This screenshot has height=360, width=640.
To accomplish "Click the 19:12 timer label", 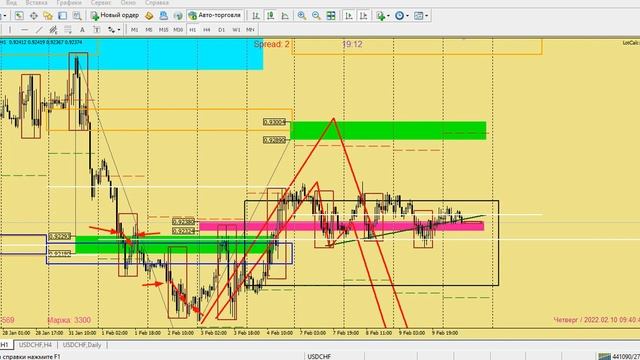I will pos(352,44).
